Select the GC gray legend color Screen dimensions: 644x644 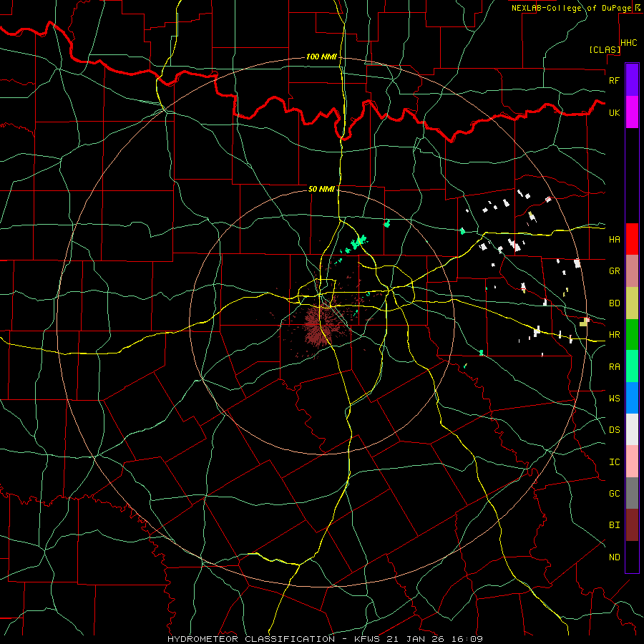[x=632, y=493]
